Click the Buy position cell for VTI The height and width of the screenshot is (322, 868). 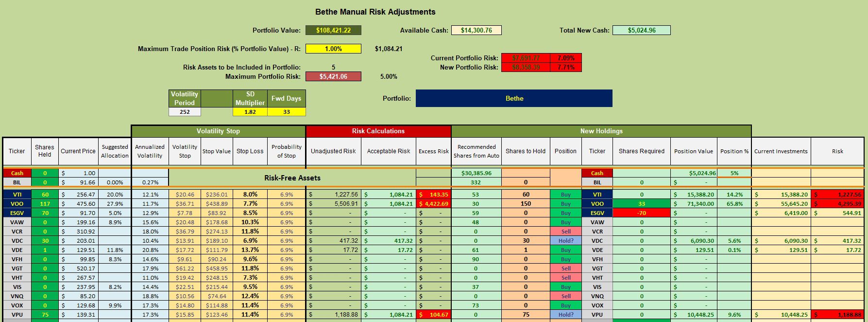(566, 195)
